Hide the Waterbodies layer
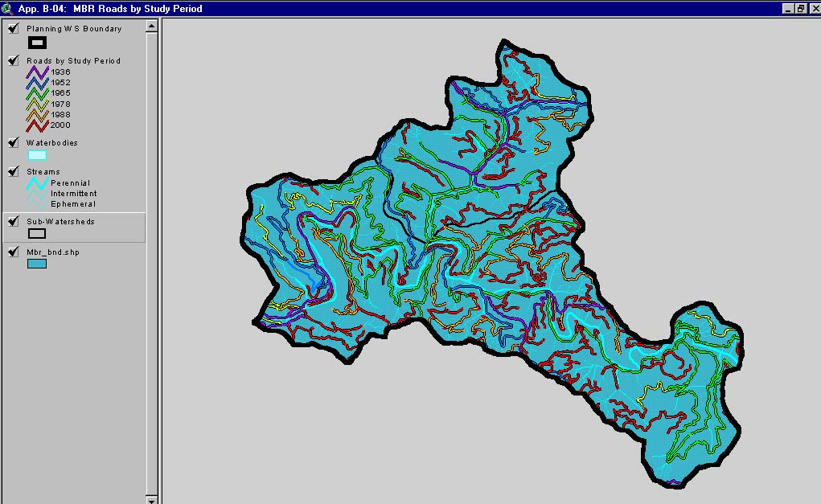The image size is (821, 504). pos(14,142)
